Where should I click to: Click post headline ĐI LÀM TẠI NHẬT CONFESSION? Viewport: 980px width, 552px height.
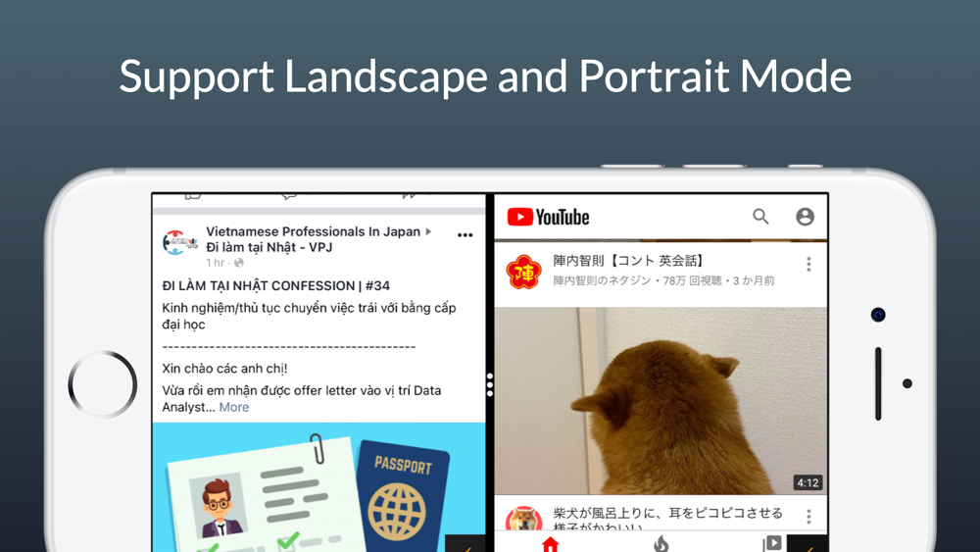[x=275, y=285]
